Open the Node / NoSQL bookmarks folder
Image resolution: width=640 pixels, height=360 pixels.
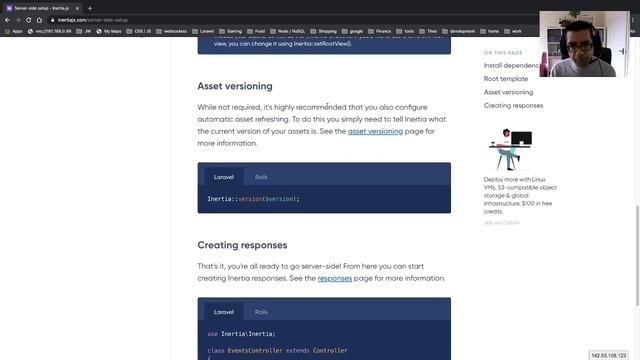click(288, 31)
